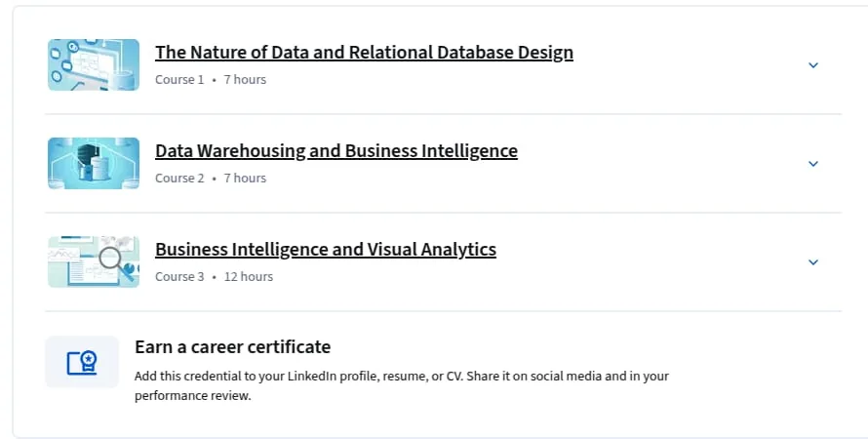Click the LinkedIn profile credential description line
868x439 pixels.
402,377
